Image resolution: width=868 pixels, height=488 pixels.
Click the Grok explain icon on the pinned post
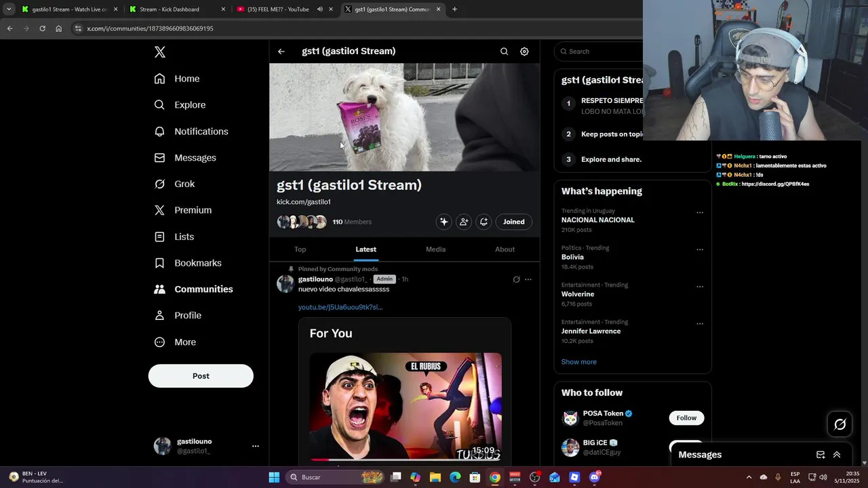pyautogui.click(x=516, y=279)
